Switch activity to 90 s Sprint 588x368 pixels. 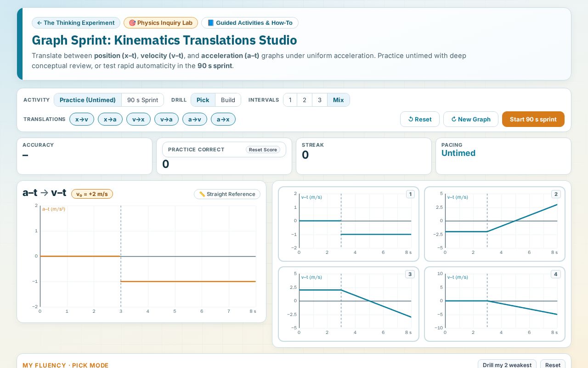click(x=143, y=100)
